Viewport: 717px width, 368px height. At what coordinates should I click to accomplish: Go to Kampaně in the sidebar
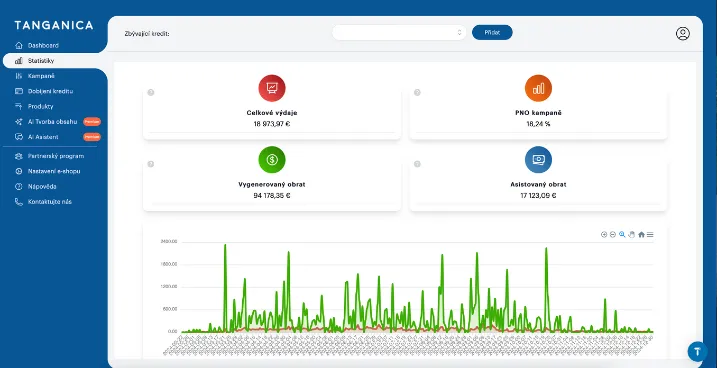[41, 76]
